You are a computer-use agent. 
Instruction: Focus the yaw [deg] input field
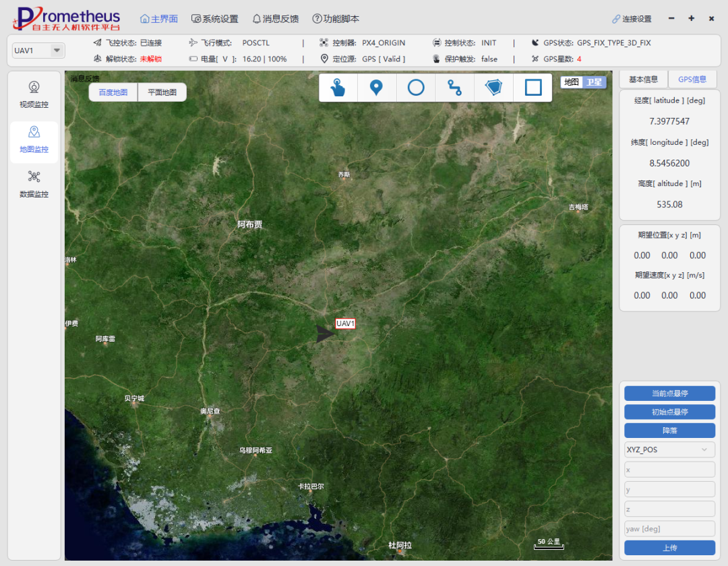tap(669, 529)
